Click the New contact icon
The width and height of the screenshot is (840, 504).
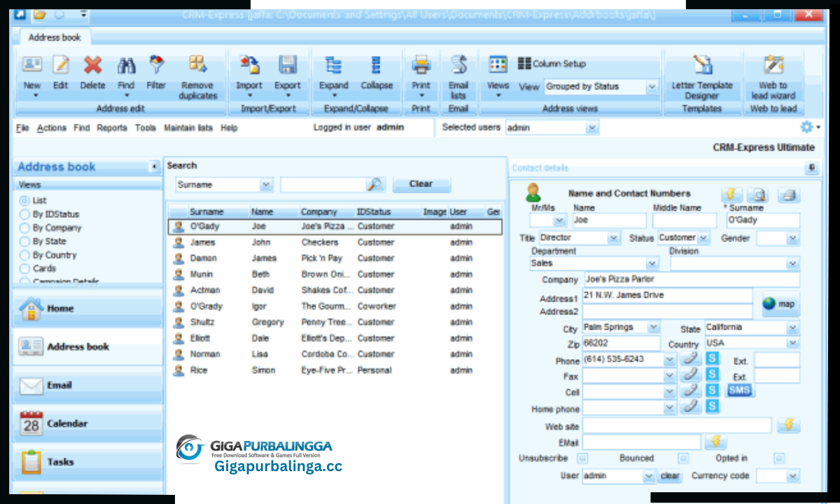point(32,66)
